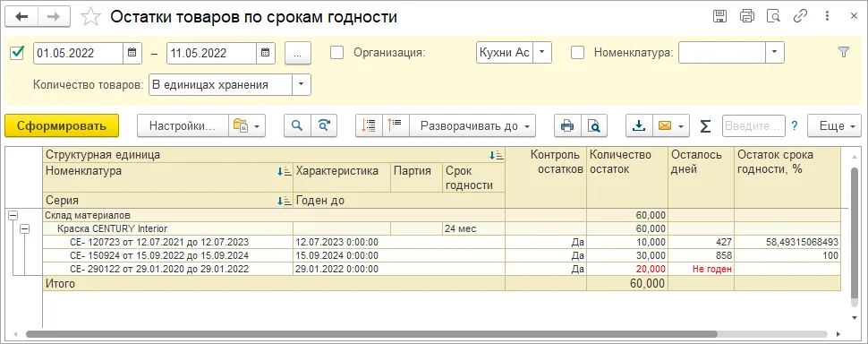Screen dimensions: 868x344
Task: Get link to report via chain icon
Action: click(800, 16)
